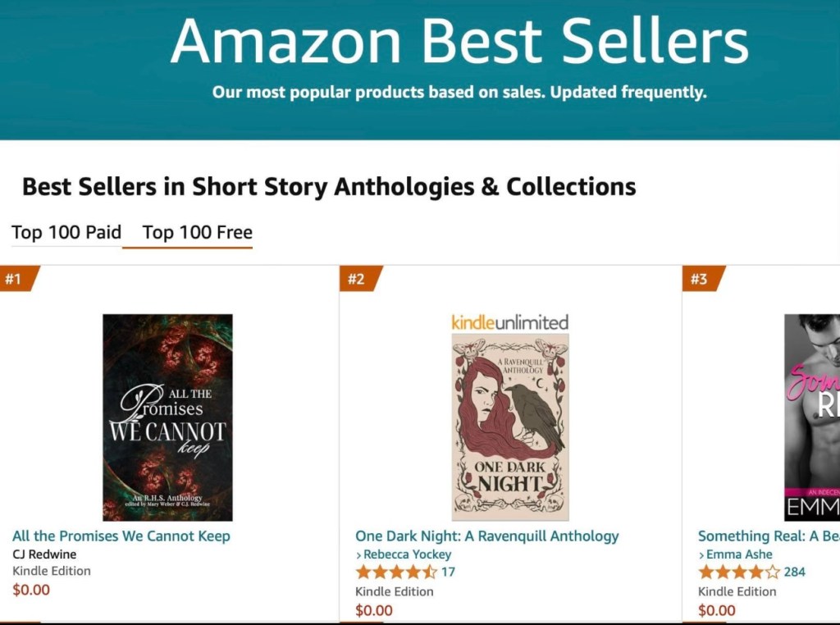
Task: View the 17 reviews for One Dark Night
Action: (448, 572)
